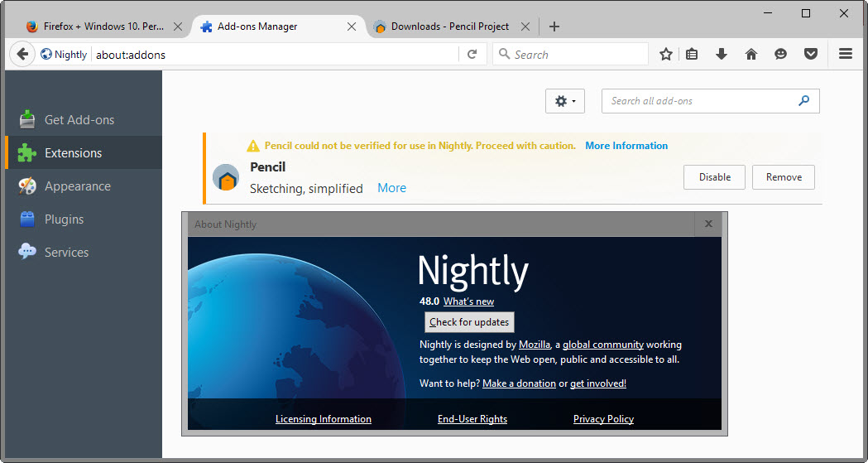Maximize the browser window
868x463 pixels.
coord(806,13)
